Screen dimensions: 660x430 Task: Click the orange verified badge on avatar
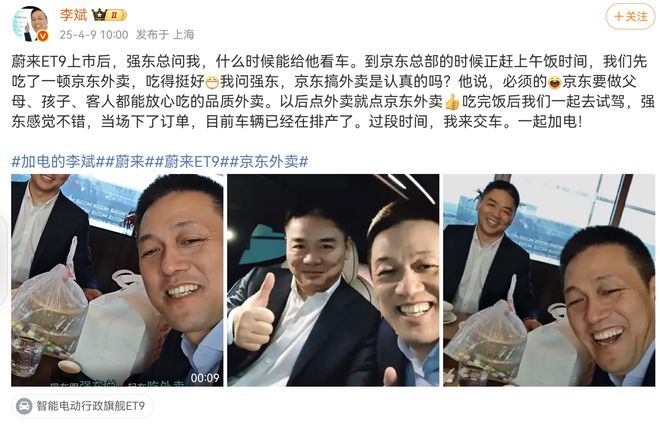click(43, 36)
